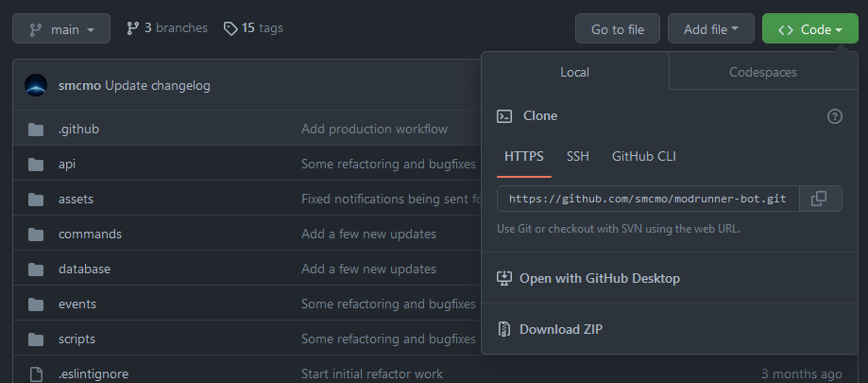View the 3 branches link

(167, 28)
